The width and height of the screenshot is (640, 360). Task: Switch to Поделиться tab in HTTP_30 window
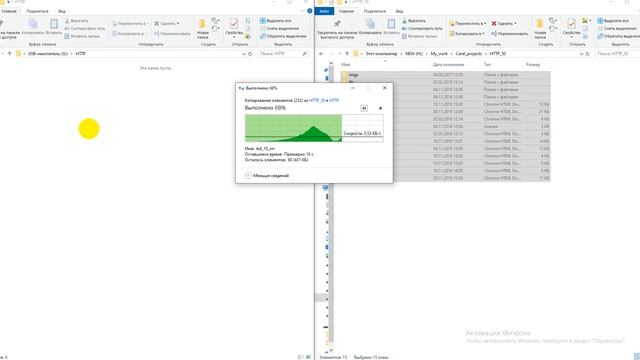pyautogui.click(x=375, y=11)
